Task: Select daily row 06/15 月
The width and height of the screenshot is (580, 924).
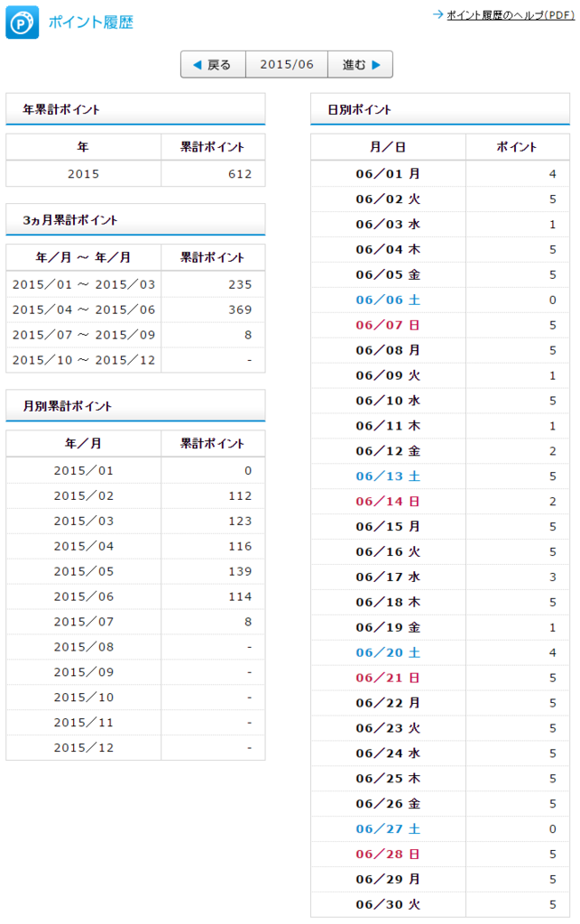Action: click(x=440, y=526)
